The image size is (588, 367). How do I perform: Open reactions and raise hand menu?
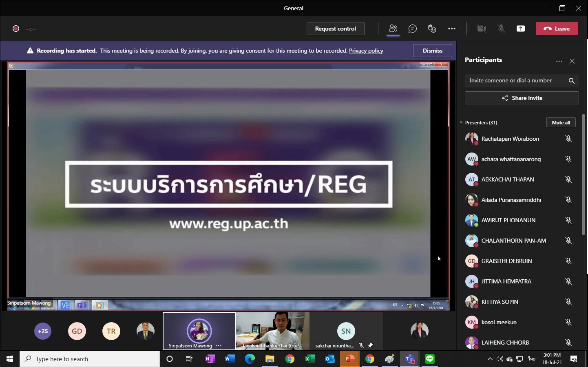(432, 29)
